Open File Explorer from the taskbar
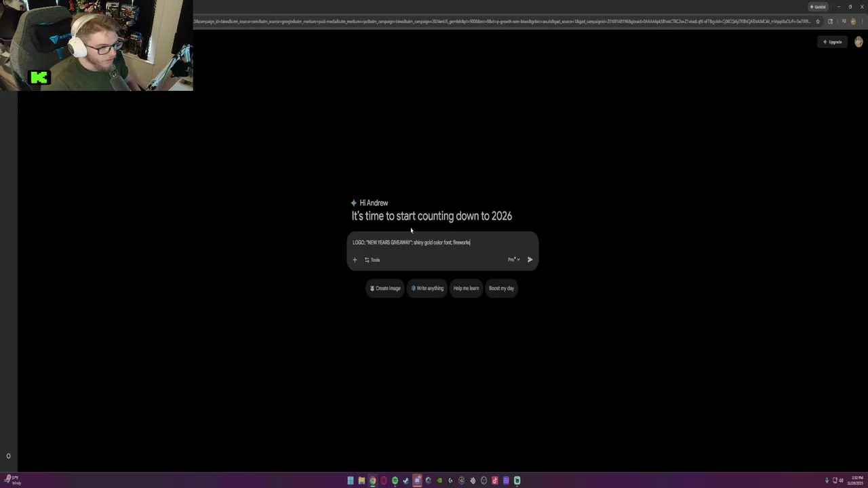 tap(361, 481)
